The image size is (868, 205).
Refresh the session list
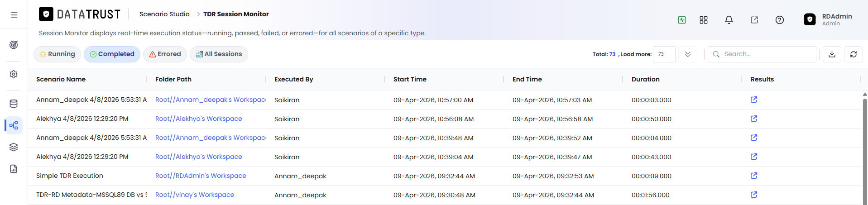point(854,54)
